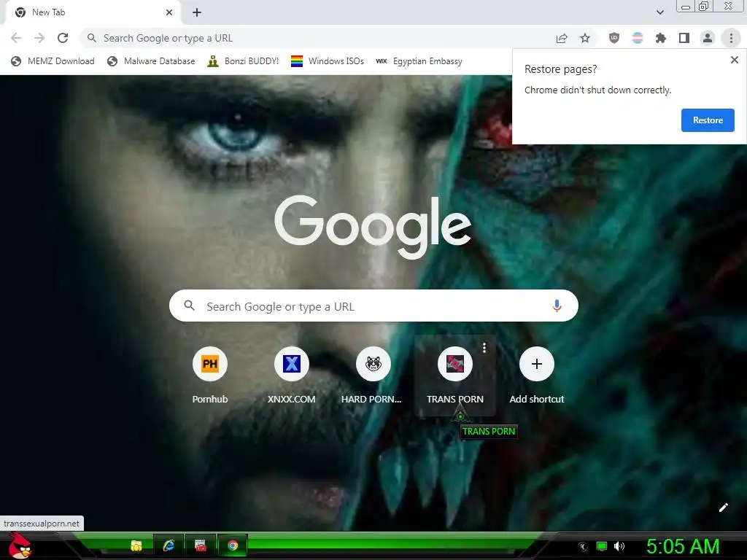747x560 pixels.
Task: Click the Chrome taskbar button
Action: 233,545
